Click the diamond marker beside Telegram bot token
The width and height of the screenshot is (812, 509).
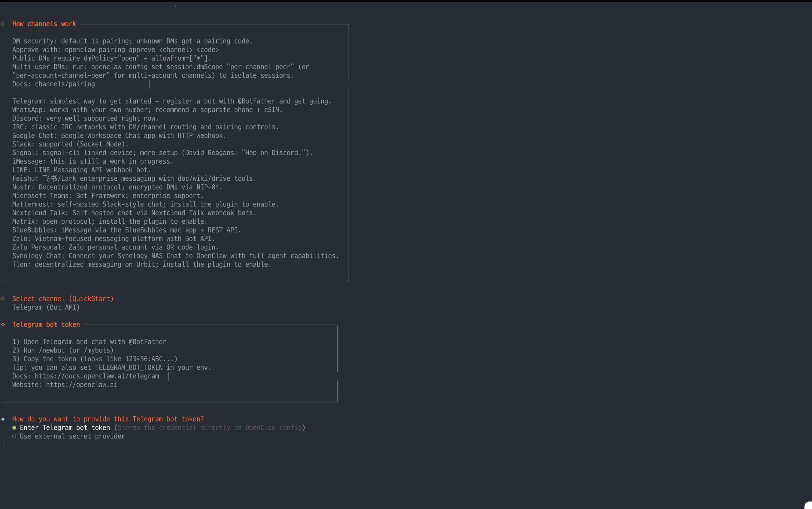pyautogui.click(x=3, y=325)
